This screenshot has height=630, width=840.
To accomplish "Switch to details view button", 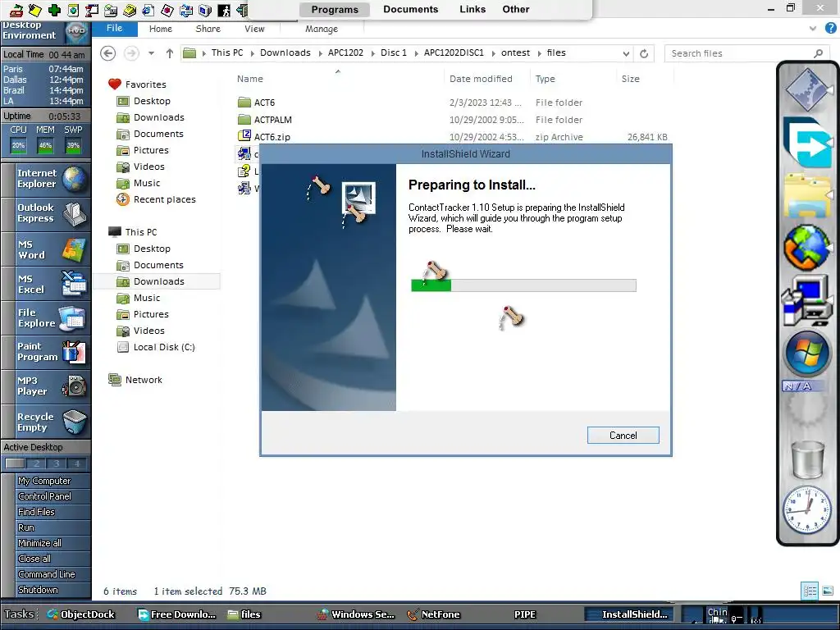I will click(x=810, y=591).
